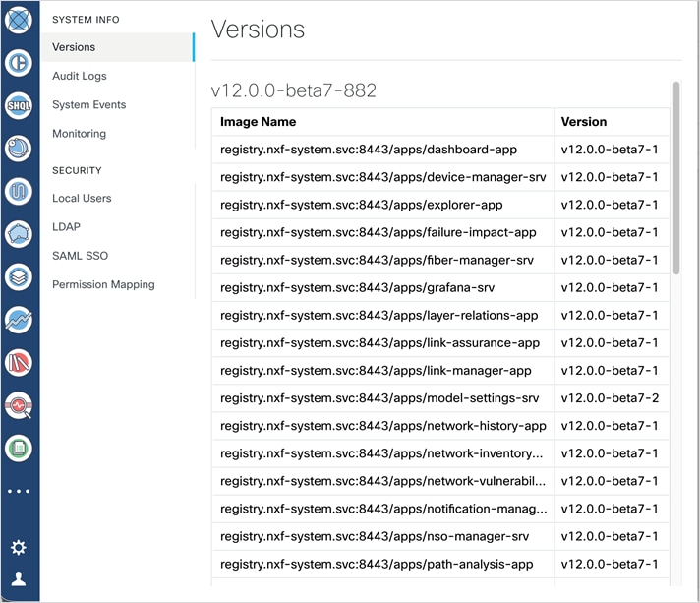
Task: Select Versions in System Info menu
Action: 118,47
